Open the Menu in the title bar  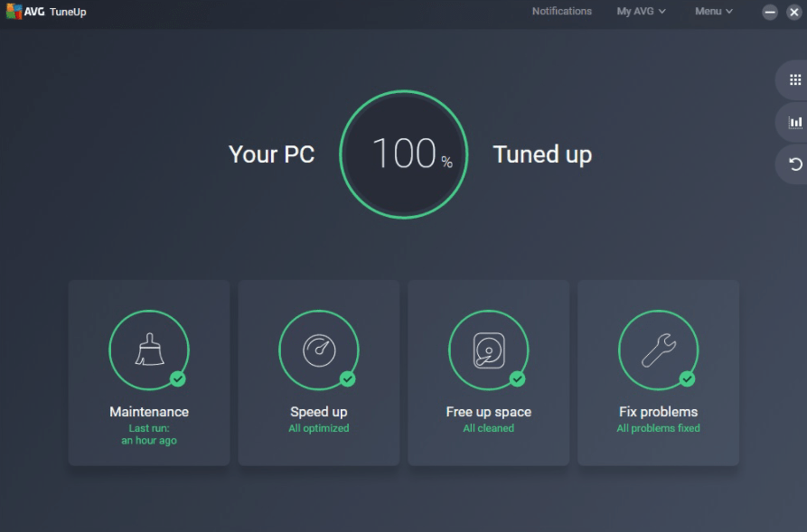[x=712, y=11]
